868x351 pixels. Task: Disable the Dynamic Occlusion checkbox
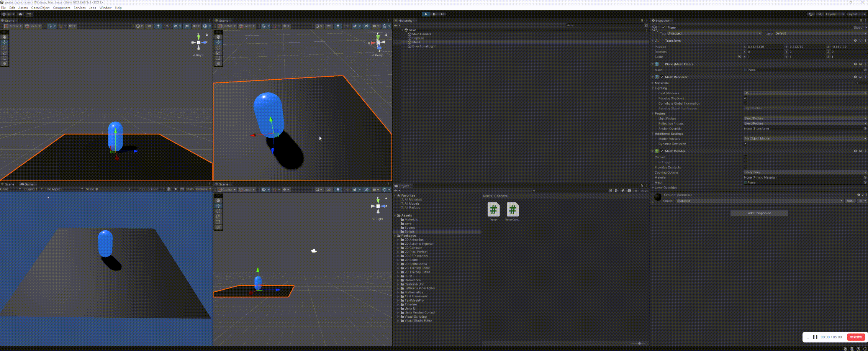(745, 144)
